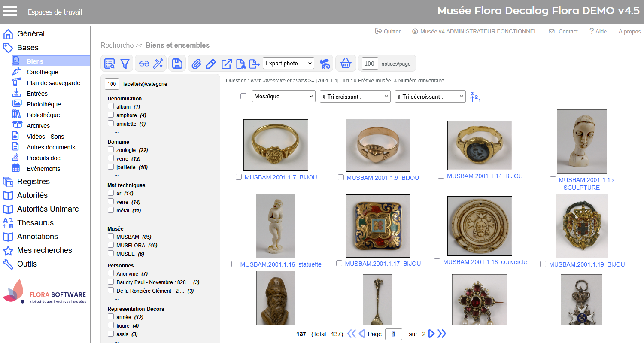Expand the Export photo dropdown
Image resolution: width=644 pixels, height=343 pixels.
click(x=288, y=64)
